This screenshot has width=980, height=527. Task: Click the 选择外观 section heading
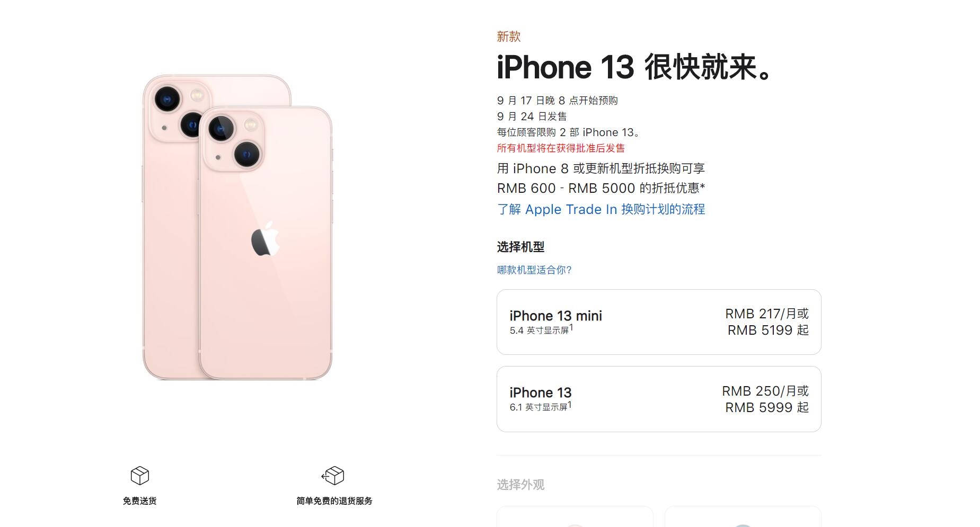(x=520, y=485)
